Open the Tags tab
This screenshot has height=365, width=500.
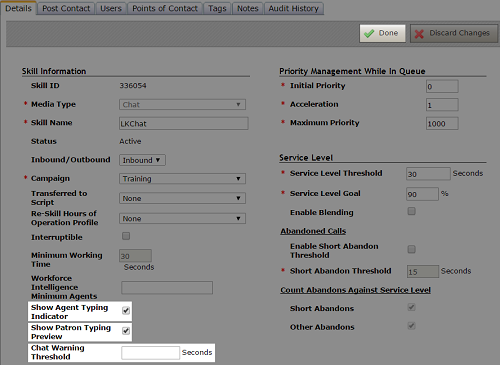pyautogui.click(x=217, y=8)
